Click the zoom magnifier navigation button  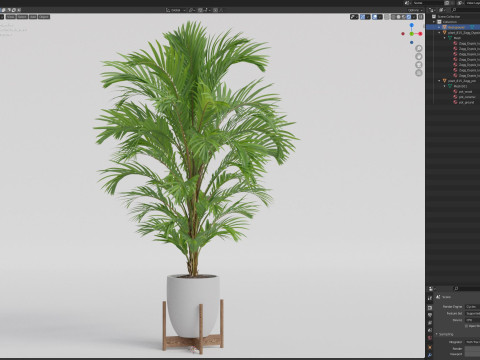pos(419,48)
